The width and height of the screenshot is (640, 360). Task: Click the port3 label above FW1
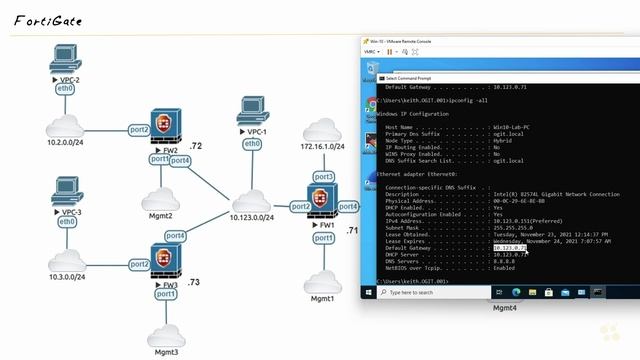coord(324,177)
